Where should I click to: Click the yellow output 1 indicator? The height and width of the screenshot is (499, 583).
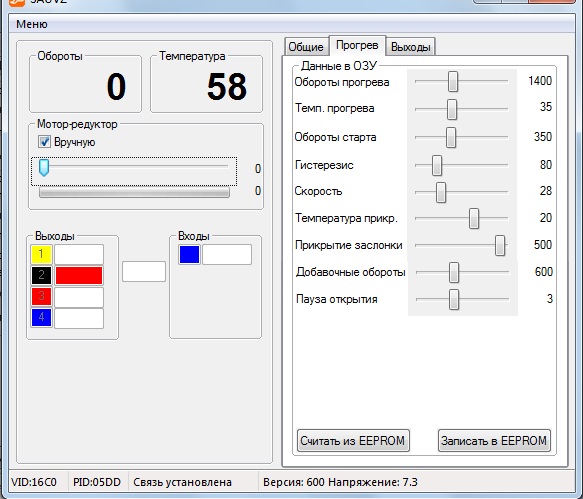(41, 254)
